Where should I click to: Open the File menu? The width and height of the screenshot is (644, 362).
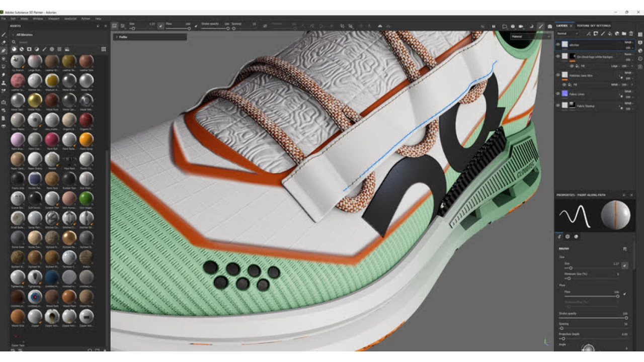click(4, 19)
